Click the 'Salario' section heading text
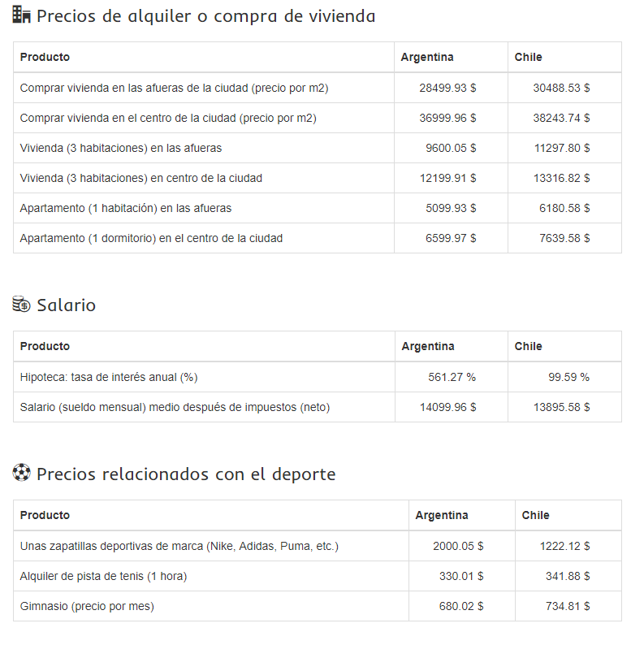 [x=66, y=305]
